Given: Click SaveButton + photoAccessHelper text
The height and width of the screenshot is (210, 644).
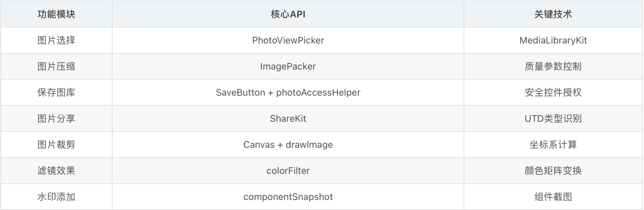Looking at the screenshot, I should tap(288, 92).
